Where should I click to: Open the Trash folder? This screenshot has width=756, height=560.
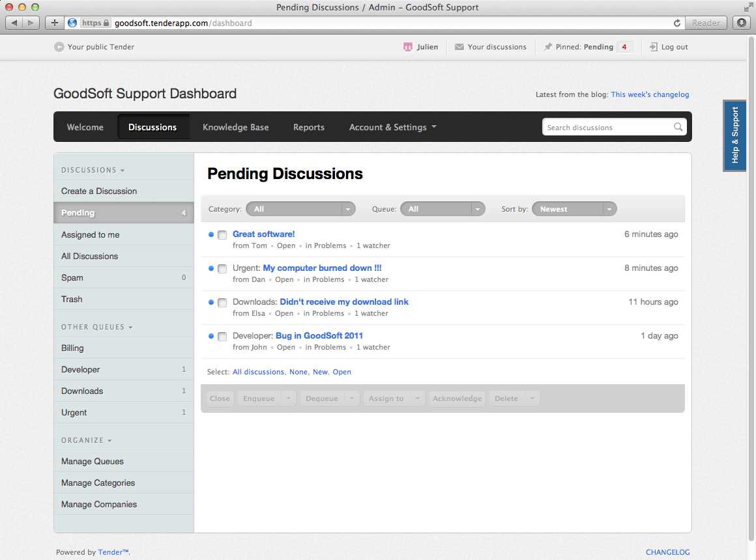(124, 299)
